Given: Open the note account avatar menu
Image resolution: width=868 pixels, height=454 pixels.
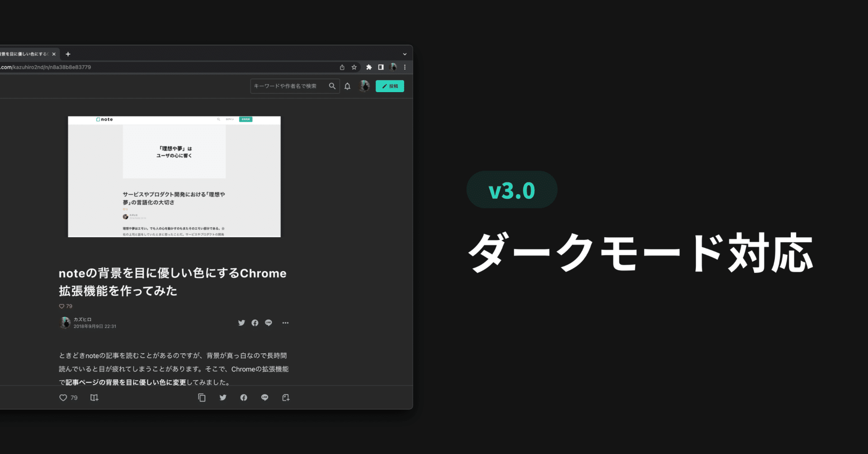Looking at the screenshot, I should (x=364, y=86).
